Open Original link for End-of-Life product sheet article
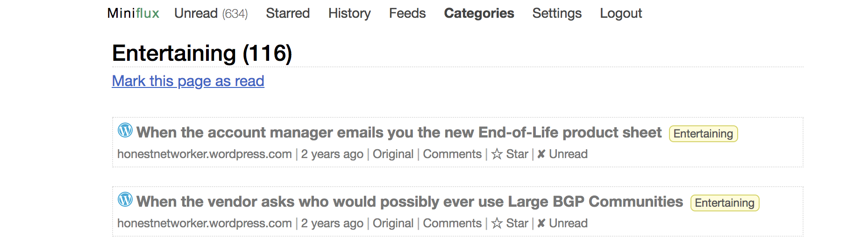 pyautogui.click(x=393, y=154)
